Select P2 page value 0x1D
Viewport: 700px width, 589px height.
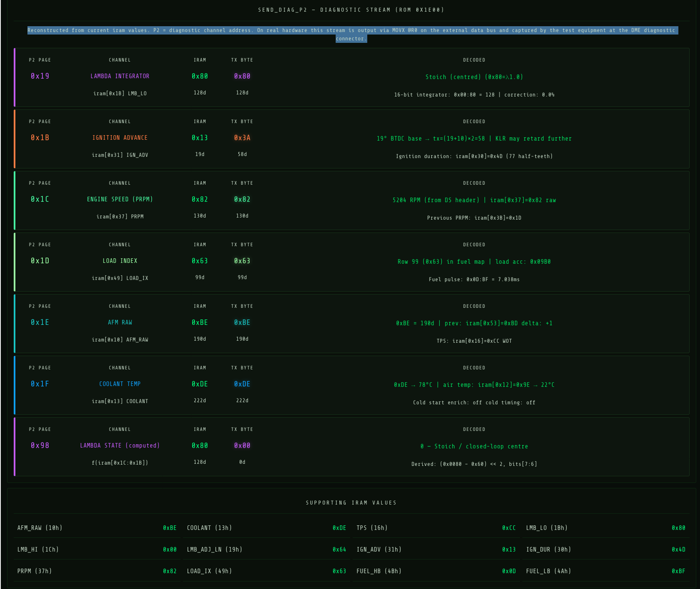click(40, 261)
